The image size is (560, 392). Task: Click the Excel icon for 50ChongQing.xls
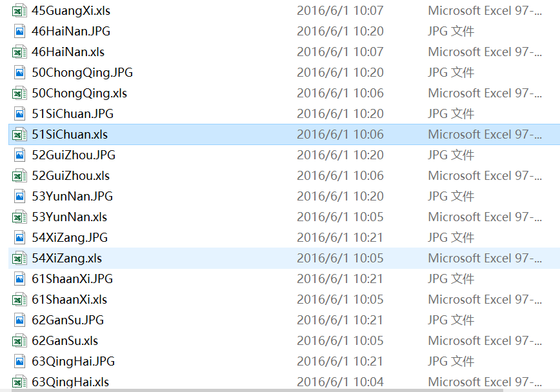click(19, 93)
